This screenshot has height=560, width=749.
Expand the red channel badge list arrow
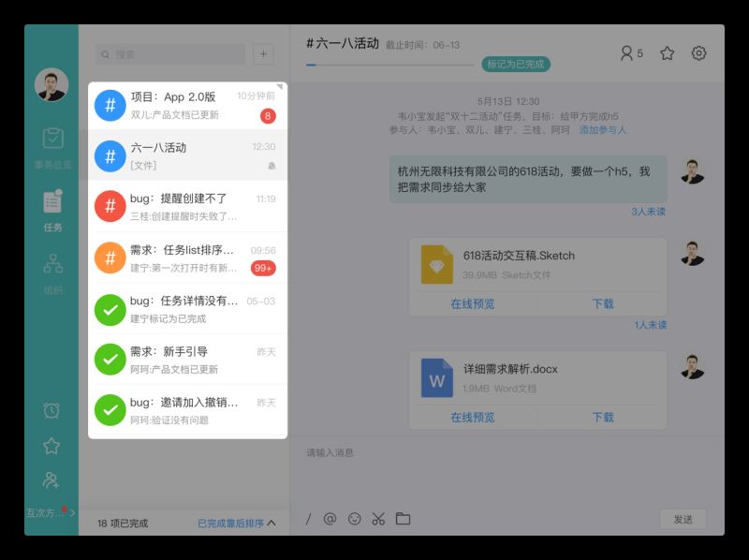(x=68, y=513)
